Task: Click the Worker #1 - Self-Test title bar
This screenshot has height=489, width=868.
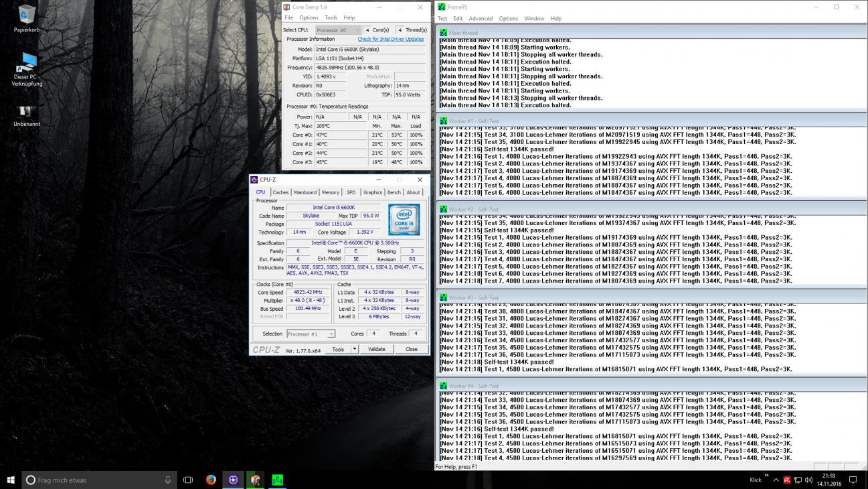Action: point(652,121)
